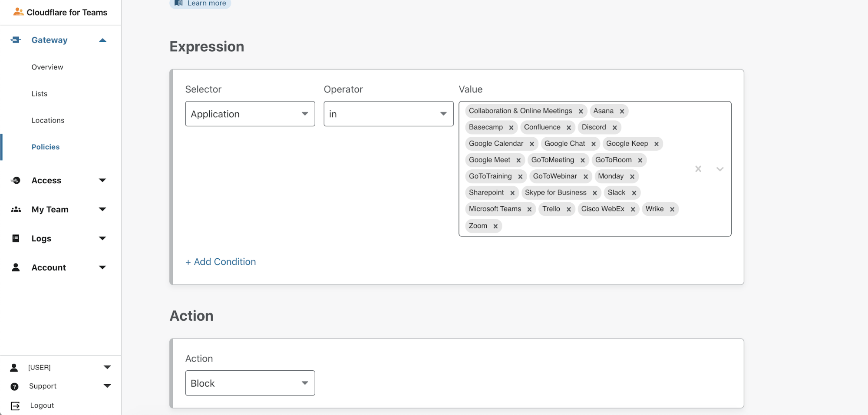Click the Logout icon
The width and height of the screenshot is (868, 415).
click(x=15, y=405)
